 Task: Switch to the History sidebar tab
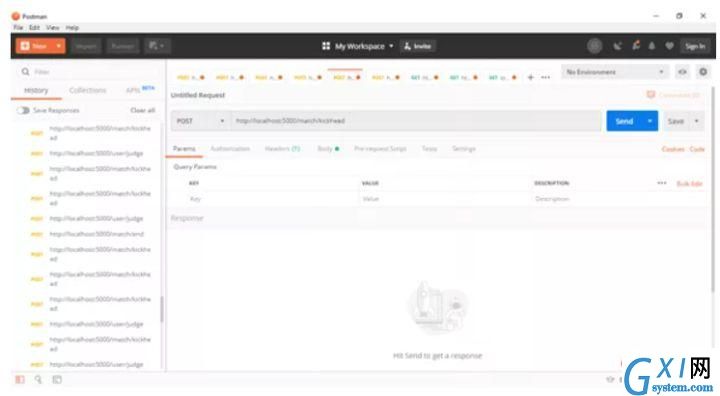coord(36,91)
